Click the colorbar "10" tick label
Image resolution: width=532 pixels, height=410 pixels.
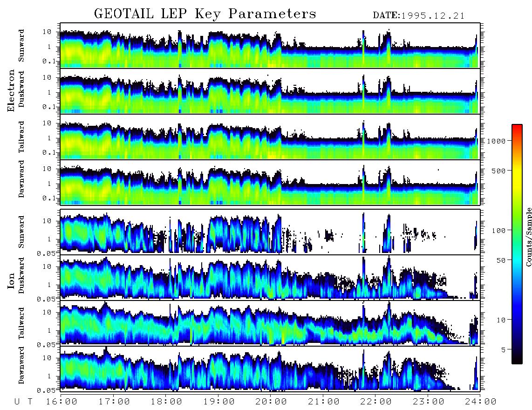point(501,320)
